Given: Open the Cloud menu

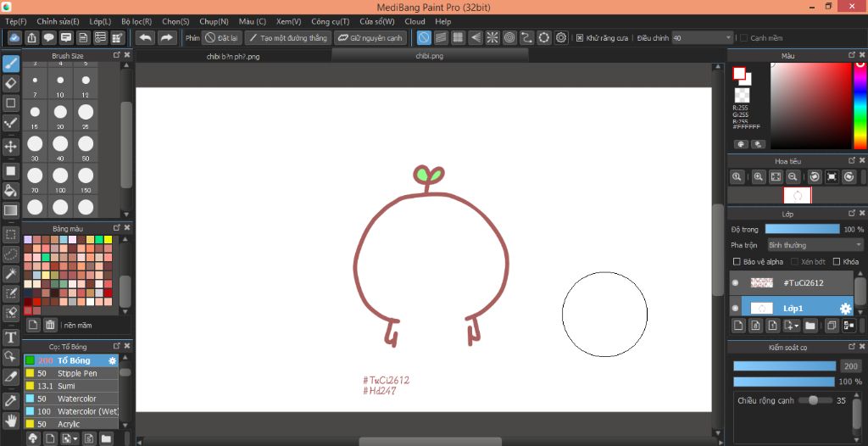Looking at the screenshot, I should pos(415,21).
